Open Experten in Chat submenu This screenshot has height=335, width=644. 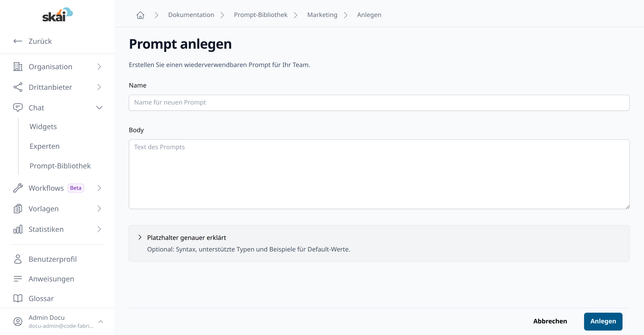[x=44, y=146]
